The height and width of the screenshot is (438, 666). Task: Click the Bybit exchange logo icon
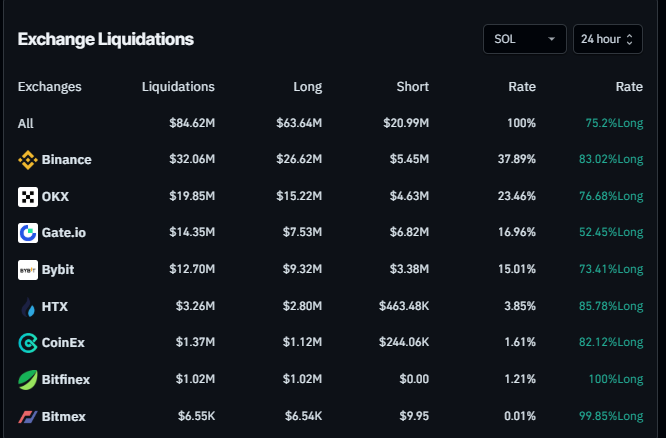[28, 270]
